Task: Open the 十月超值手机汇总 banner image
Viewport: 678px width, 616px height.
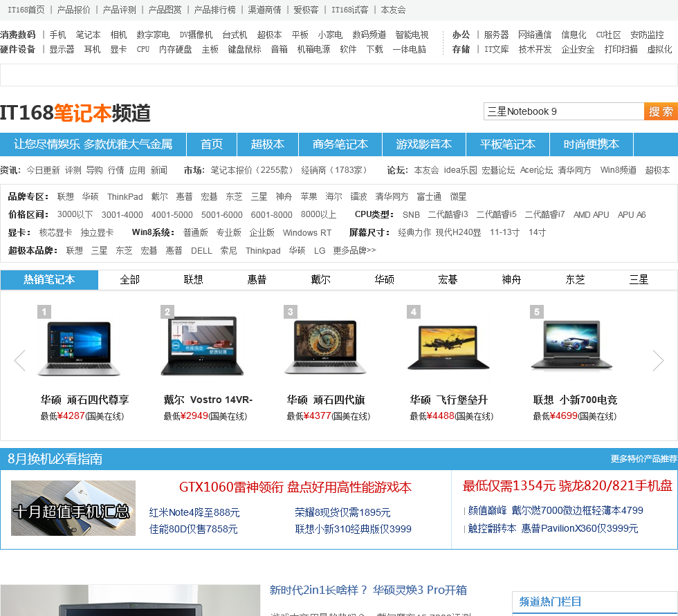Action: (73, 508)
